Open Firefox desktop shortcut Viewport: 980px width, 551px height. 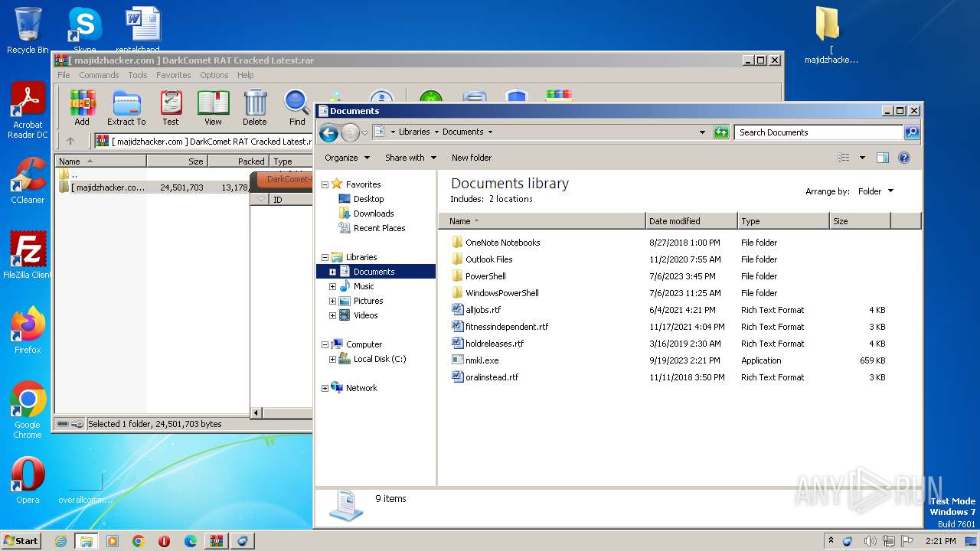[28, 330]
